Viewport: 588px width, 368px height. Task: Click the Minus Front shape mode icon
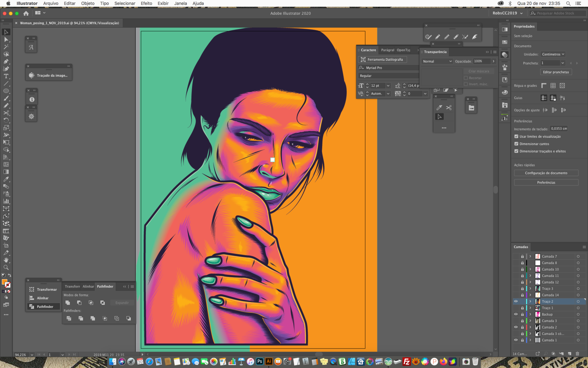pos(79,302)
